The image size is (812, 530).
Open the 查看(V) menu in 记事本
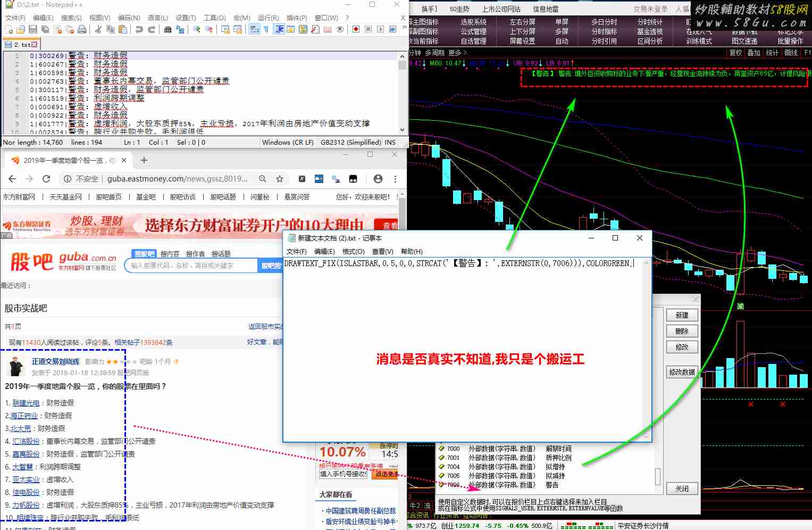[x=382, y=251]
